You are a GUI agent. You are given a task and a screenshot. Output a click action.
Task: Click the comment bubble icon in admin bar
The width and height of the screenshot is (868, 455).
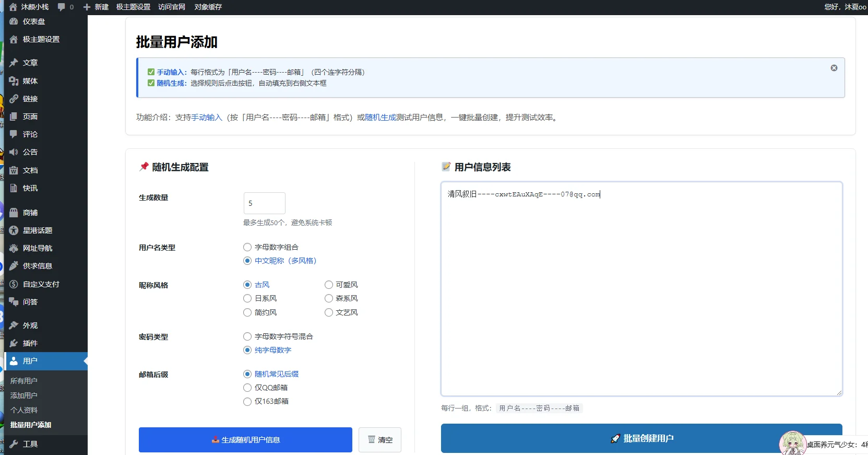(62, 7)
